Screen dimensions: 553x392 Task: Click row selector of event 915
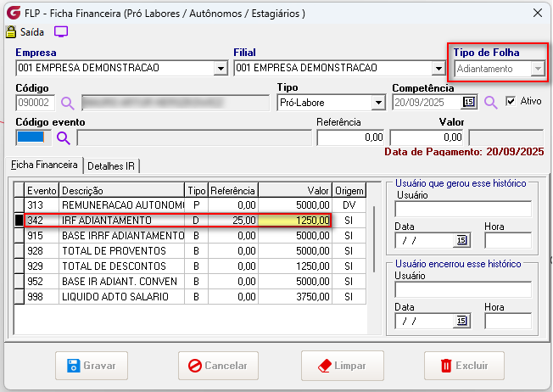click(19, 235)
